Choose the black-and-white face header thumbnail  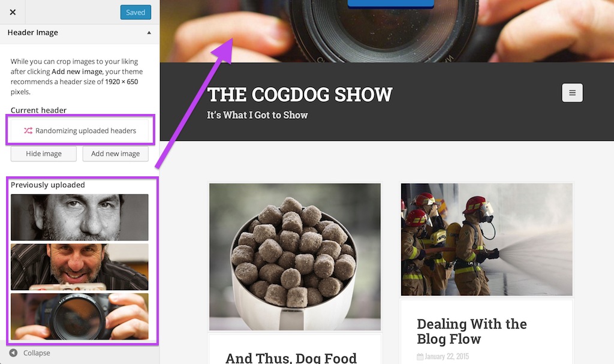[x=80, y=217]
